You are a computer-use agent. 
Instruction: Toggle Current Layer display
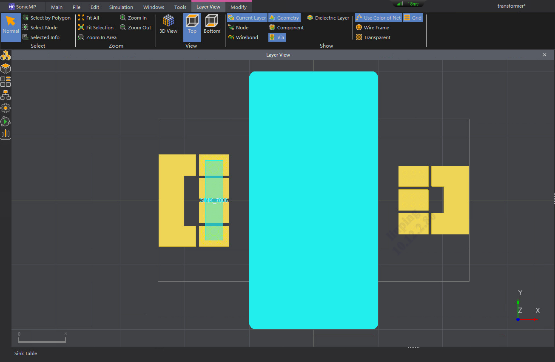[x=247, y=18]
